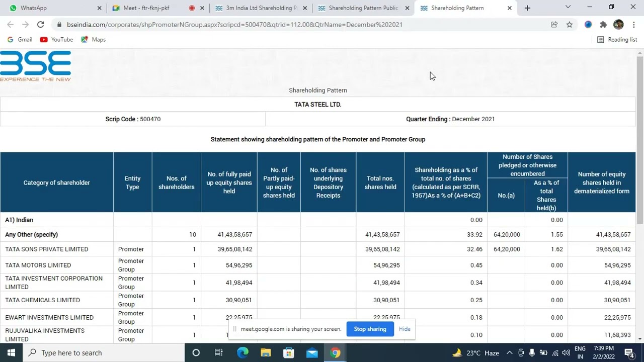Screen dimensions: 644x362
Task: Select TATA MOTORS LIMITED row name
Action: pyautogui.click(x=38, y=265)
